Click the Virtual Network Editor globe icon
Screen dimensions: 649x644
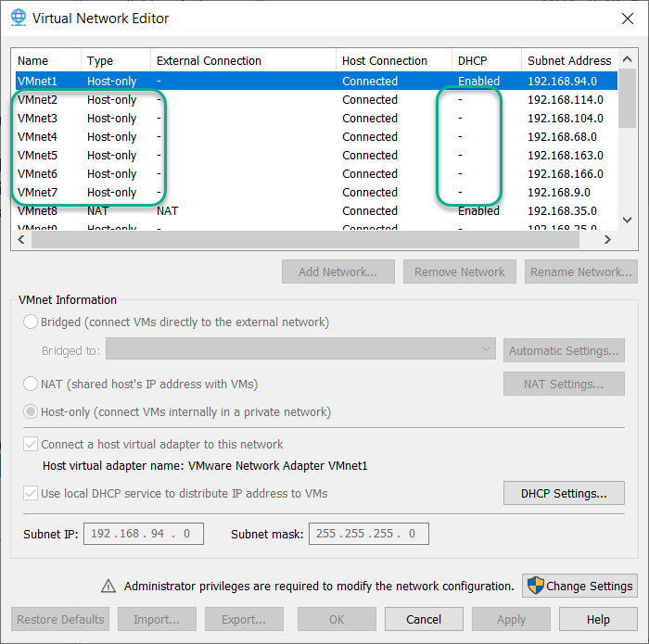coord(19,18)
